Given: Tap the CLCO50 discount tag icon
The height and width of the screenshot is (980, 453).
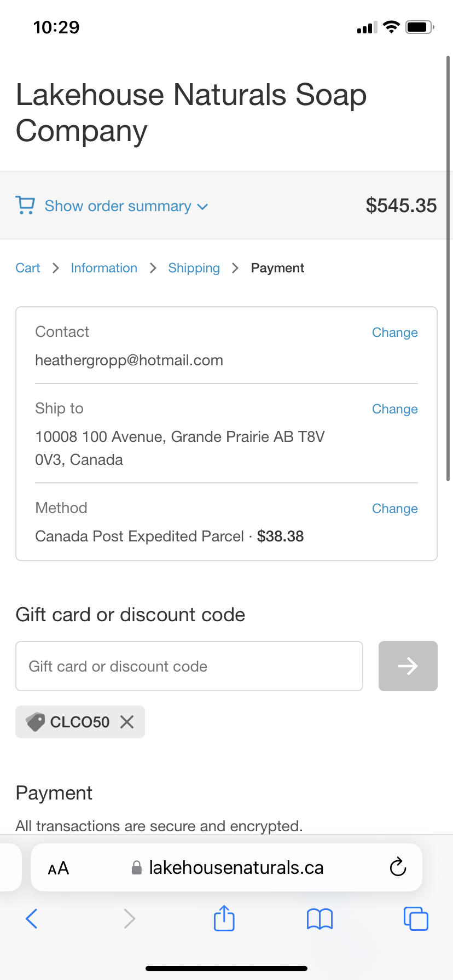Looking at the screenshot, I should (36, 722).
